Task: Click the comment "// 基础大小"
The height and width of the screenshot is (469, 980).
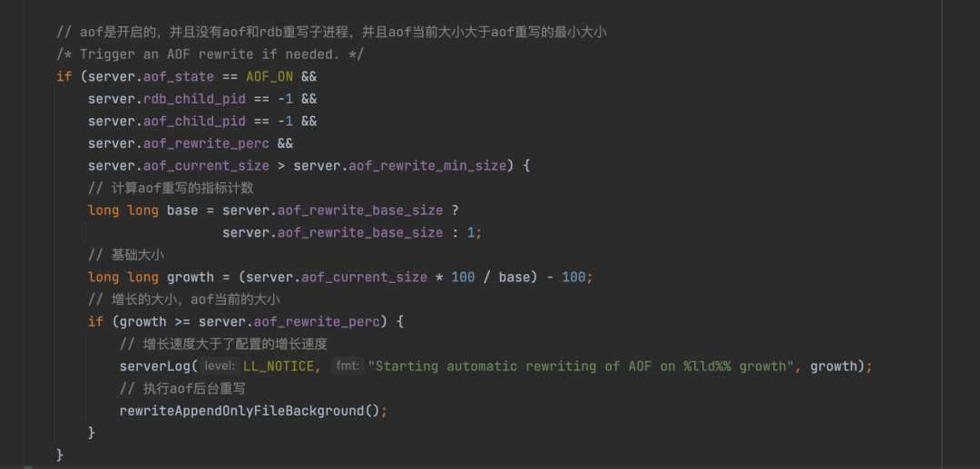Action: click(x=126, y=255)
